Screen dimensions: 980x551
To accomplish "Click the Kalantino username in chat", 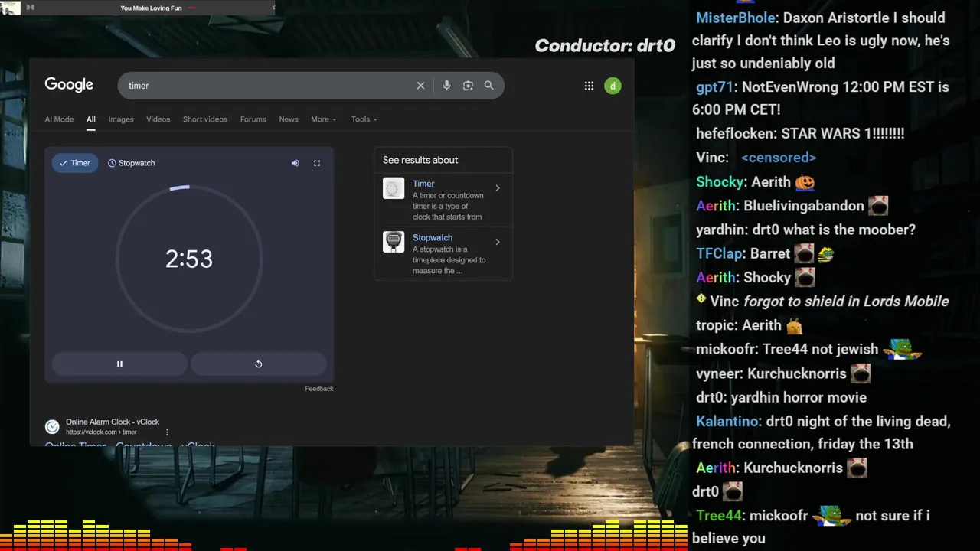I will [x=727, y=422].
